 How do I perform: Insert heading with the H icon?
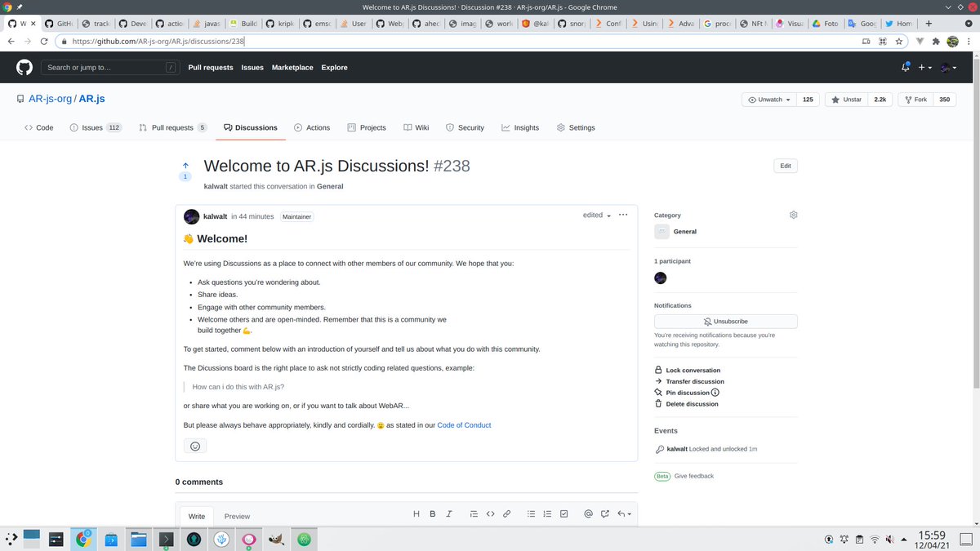(416, 514)
